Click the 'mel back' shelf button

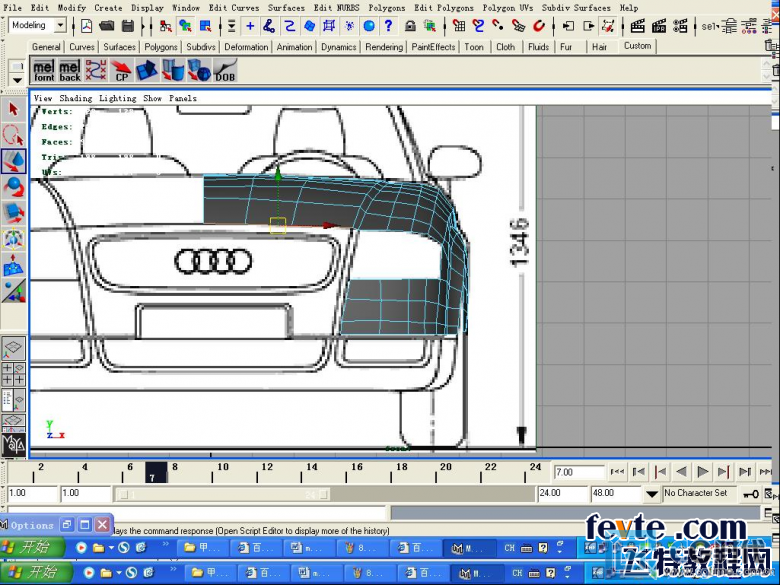[70, 71]
